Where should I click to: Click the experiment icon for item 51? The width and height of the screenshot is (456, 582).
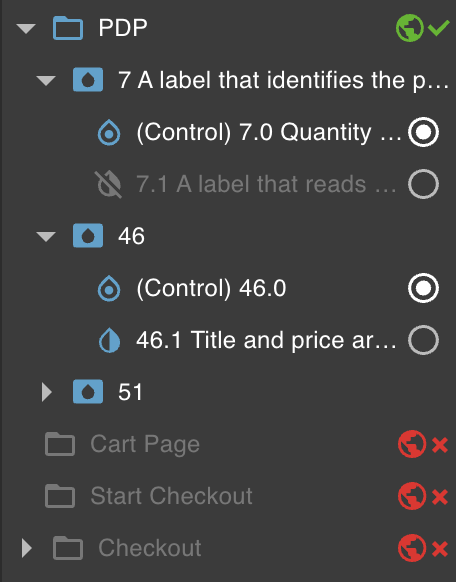88,392
